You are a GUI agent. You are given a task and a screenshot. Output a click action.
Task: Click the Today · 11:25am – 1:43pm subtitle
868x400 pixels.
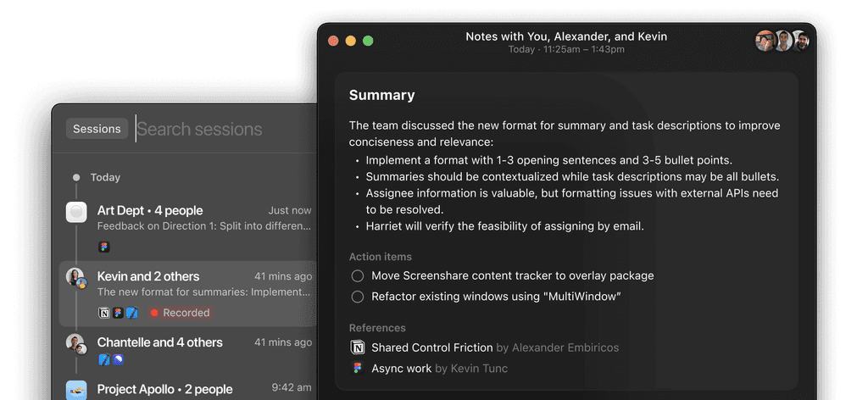[x=566, y=49]
